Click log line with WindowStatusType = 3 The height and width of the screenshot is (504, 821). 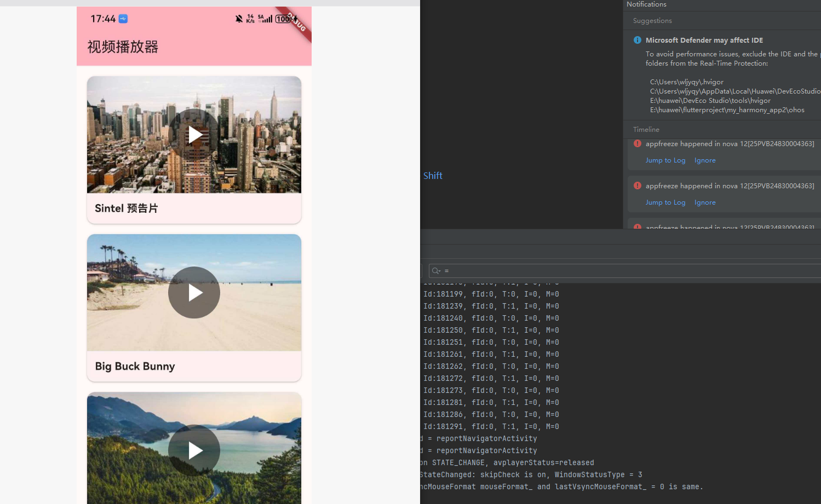pos(531,475)
